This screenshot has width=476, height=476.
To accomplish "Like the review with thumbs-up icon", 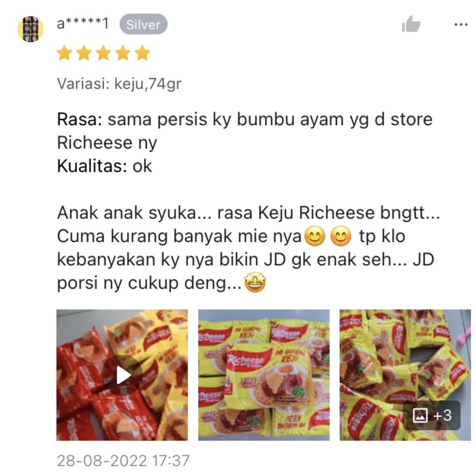I will coord(411,24).
